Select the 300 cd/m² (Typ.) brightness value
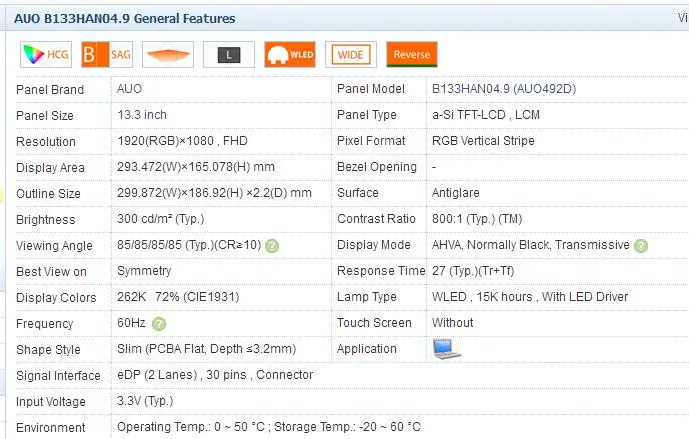 point(160,219)
